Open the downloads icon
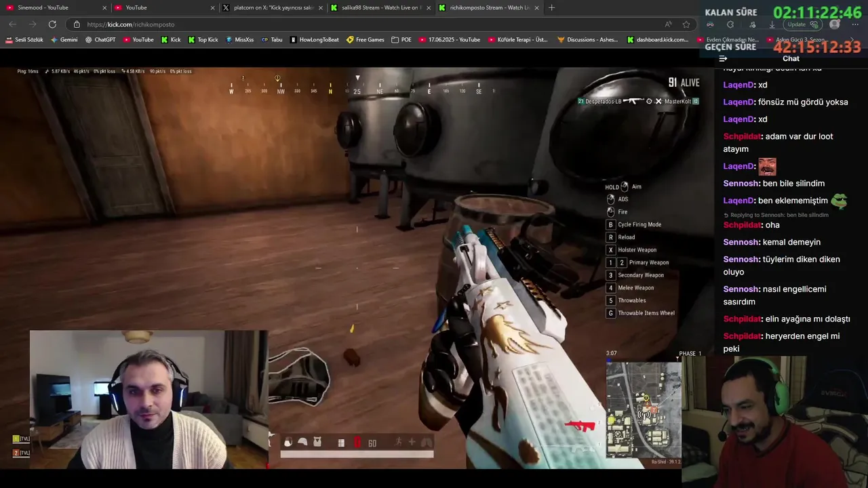This screenshot has width=868, height=488. (772, 24)
